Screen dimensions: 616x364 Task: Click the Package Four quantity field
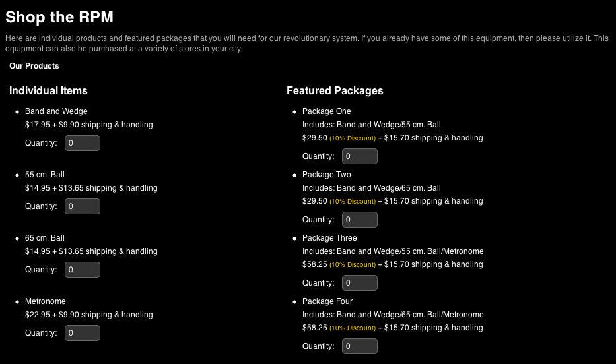(360, 346)
